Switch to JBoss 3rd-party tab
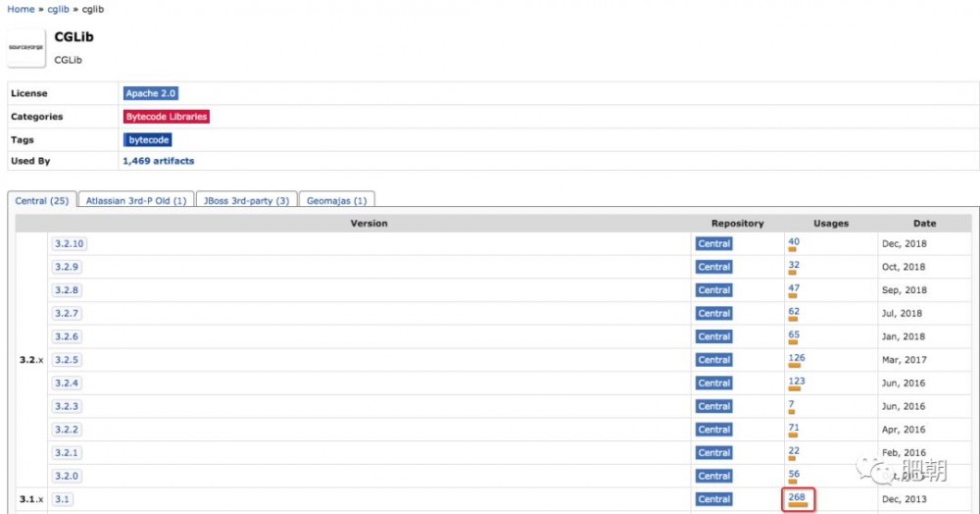This screenshot has width=980, height=514. click(x=245, y=201)
